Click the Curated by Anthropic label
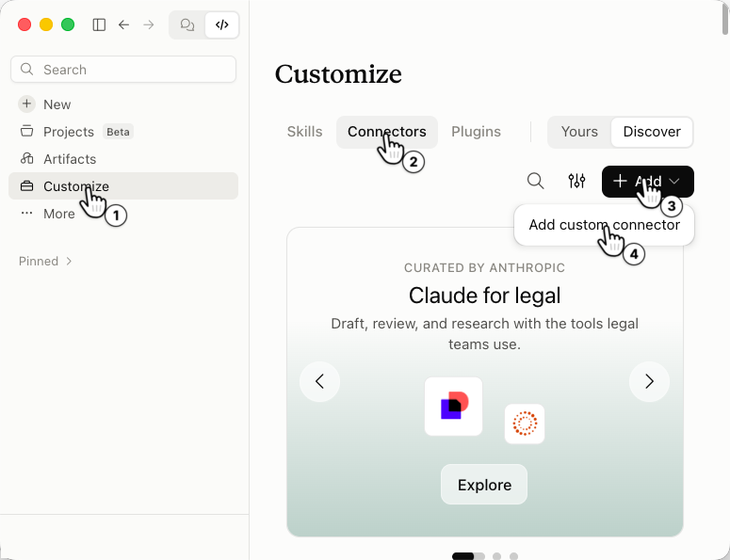This screenshot has width=730, height=560. click(x=485, y=268)
